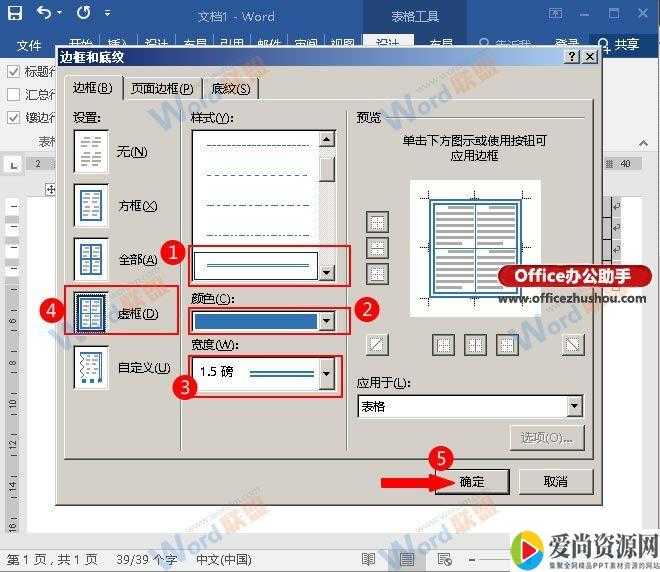The height and width of the screenshot is (572, 660).
Task: Click the 取消 (Cancel) button
Action: 555,481
